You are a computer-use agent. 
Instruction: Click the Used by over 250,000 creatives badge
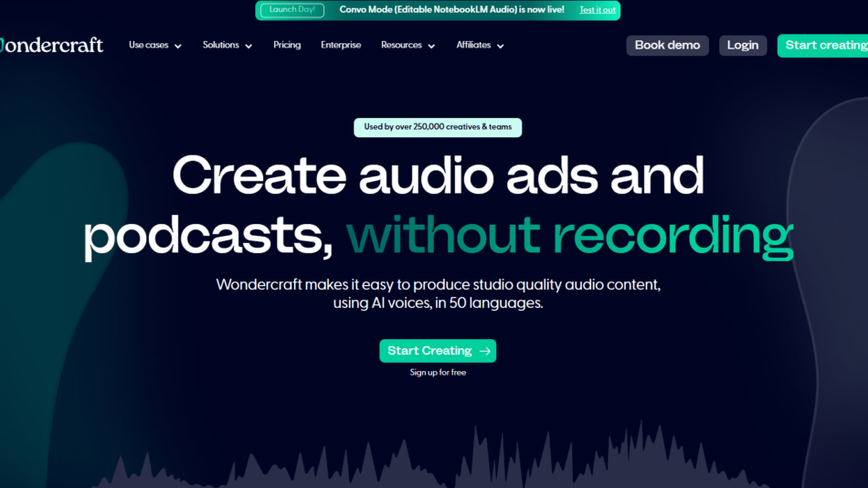[438, 127]
